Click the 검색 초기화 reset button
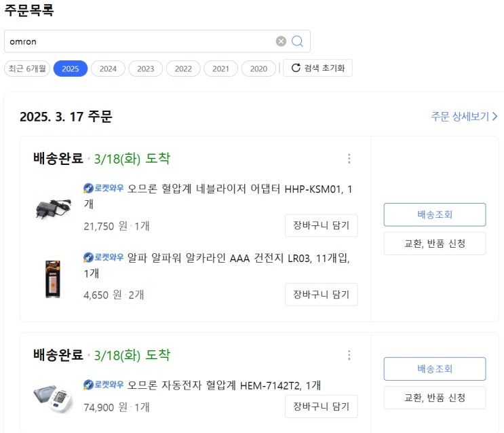Screen dimensions: 504x433 pos(317,68)
